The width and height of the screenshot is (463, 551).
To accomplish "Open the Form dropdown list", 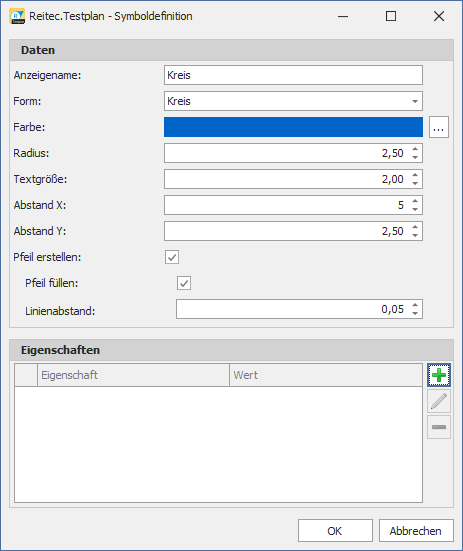I will coord(415,101).
